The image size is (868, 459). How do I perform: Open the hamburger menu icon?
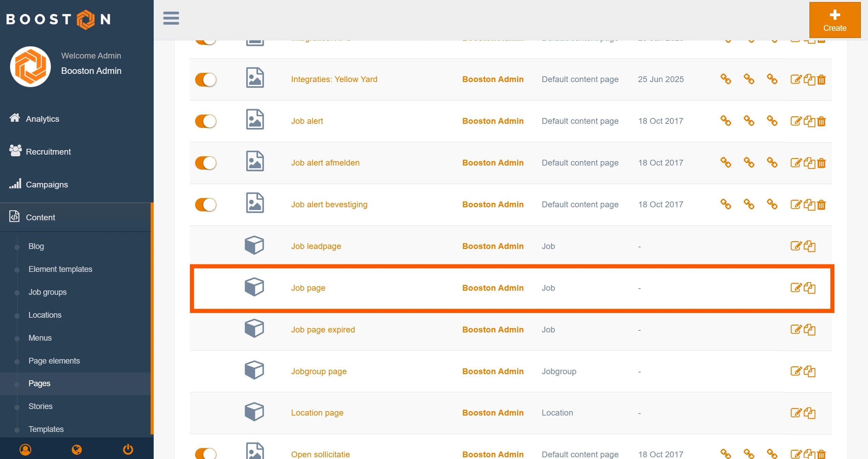point(171,18)
